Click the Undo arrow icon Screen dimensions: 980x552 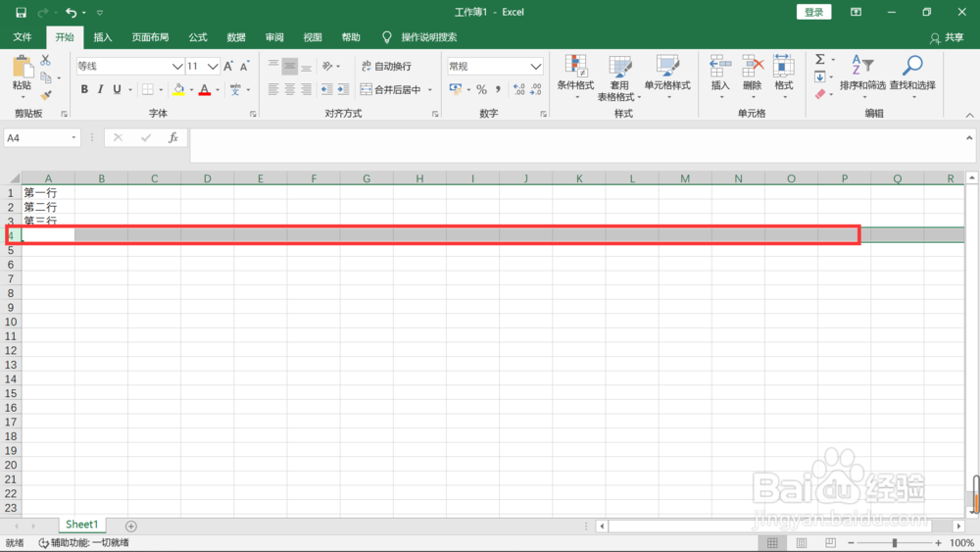click(72, 13)
